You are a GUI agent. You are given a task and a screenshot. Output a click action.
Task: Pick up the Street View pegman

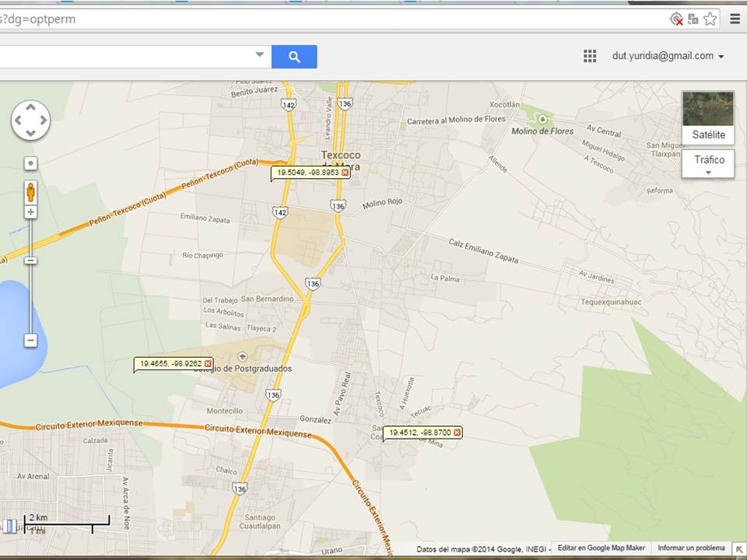(30, 191)
